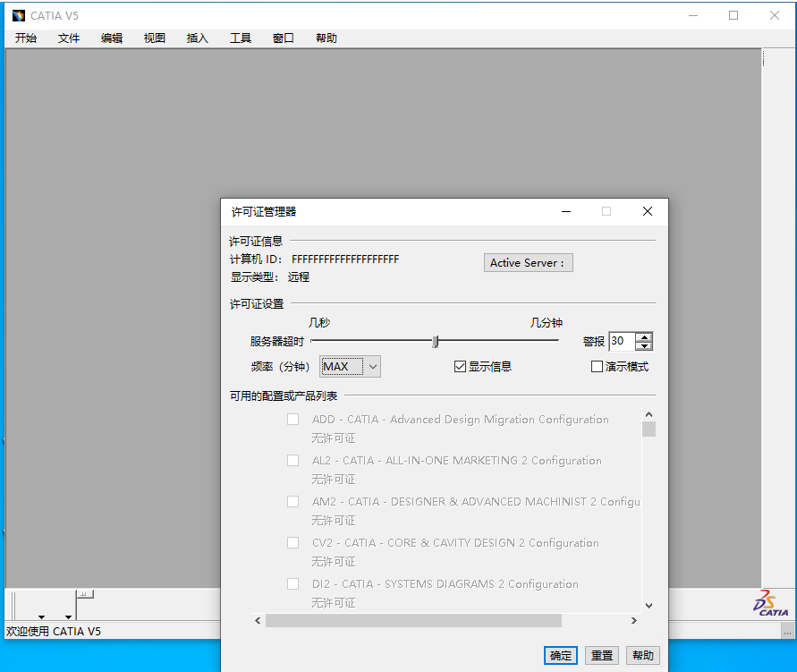This screenshot has width=797, height=672.
Task: Click the 重置 button
Action: click(602, 655)
